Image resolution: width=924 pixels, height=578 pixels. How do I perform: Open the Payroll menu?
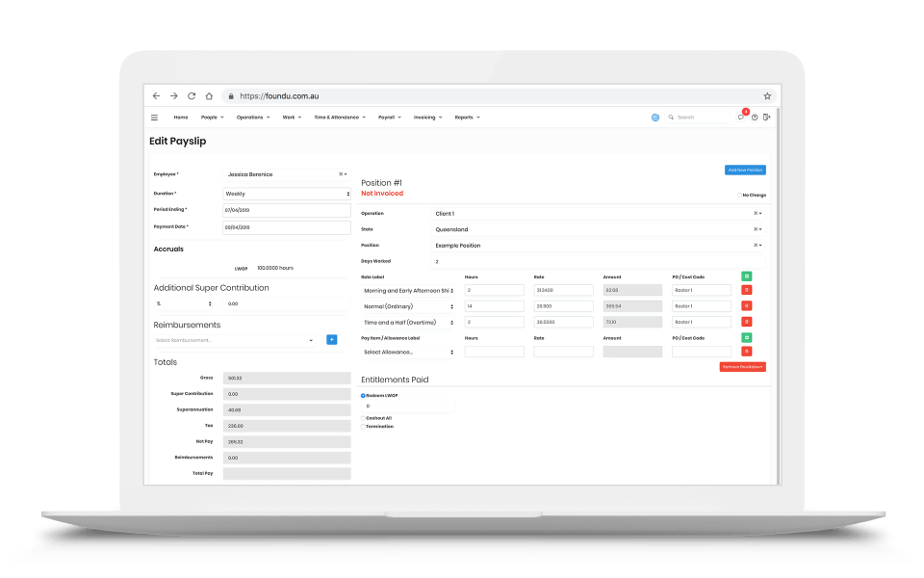(x=390, y=118)
